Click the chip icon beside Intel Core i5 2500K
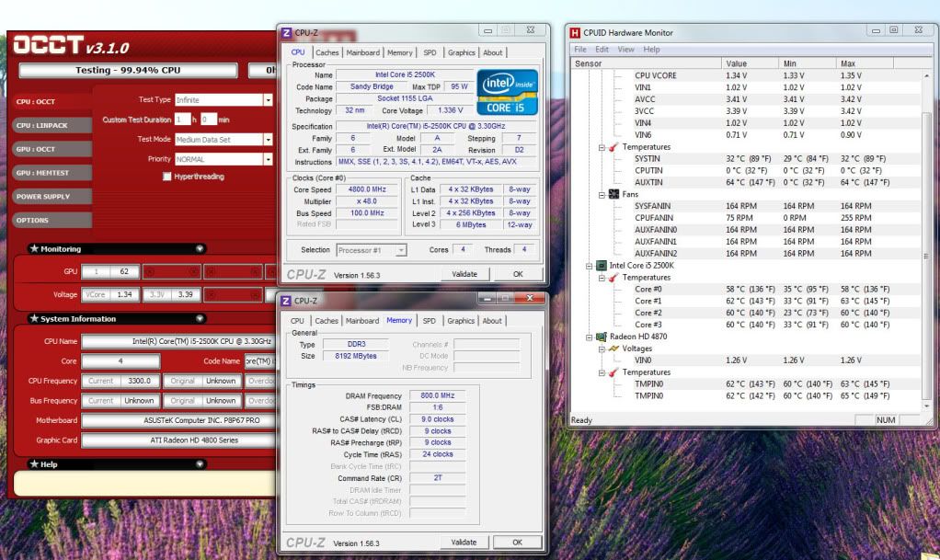The width and height of the screenshot is (940, 560). click(601, 266)
